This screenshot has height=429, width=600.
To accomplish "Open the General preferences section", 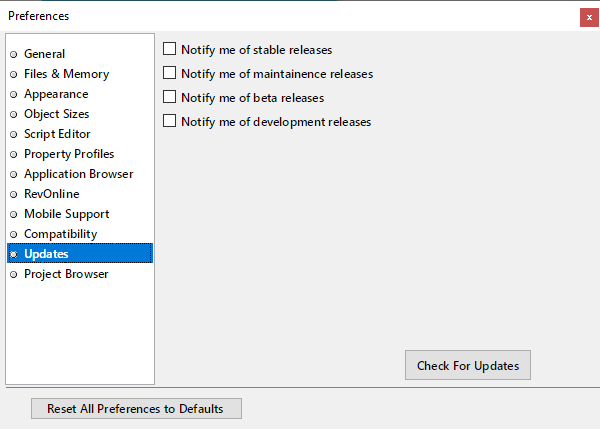I will (x=44, y=54).
